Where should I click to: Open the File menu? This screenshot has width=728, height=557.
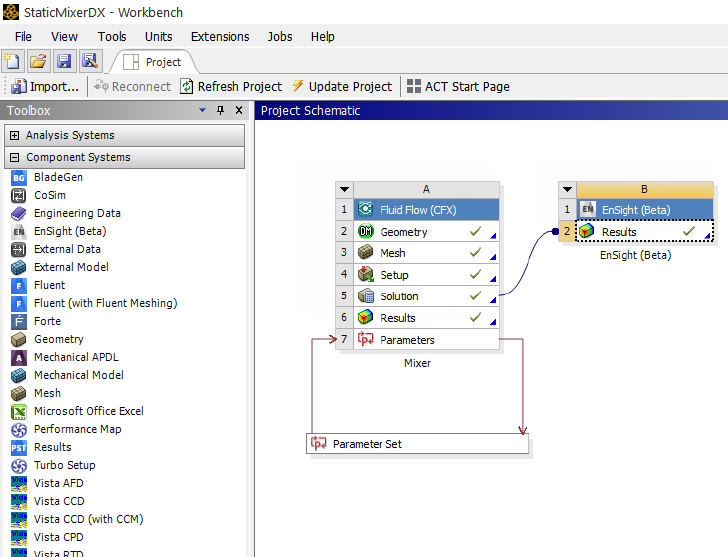(x=23, y=37)
